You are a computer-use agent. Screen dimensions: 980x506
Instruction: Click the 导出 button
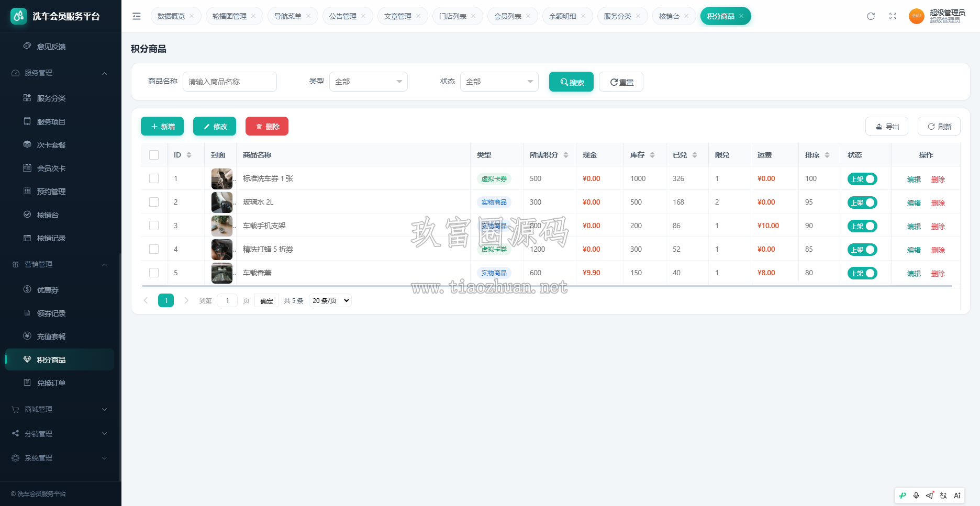pyautogui.click(x=887, y=126)
